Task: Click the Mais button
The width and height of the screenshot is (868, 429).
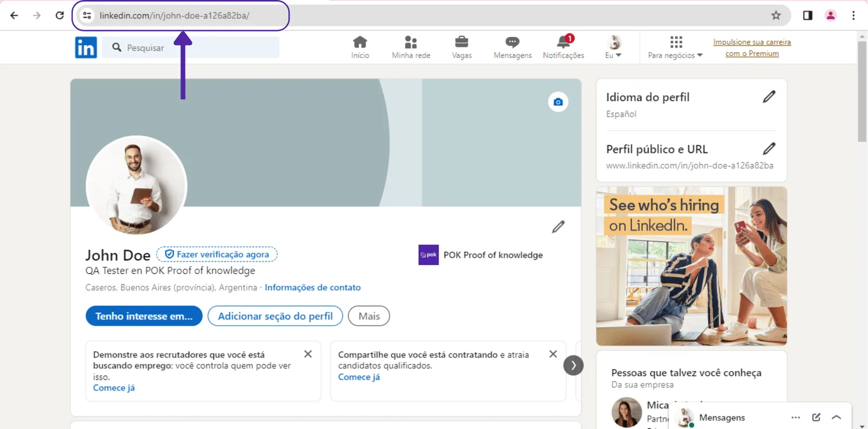Action: pyautogui.click(x=369, y=316)
